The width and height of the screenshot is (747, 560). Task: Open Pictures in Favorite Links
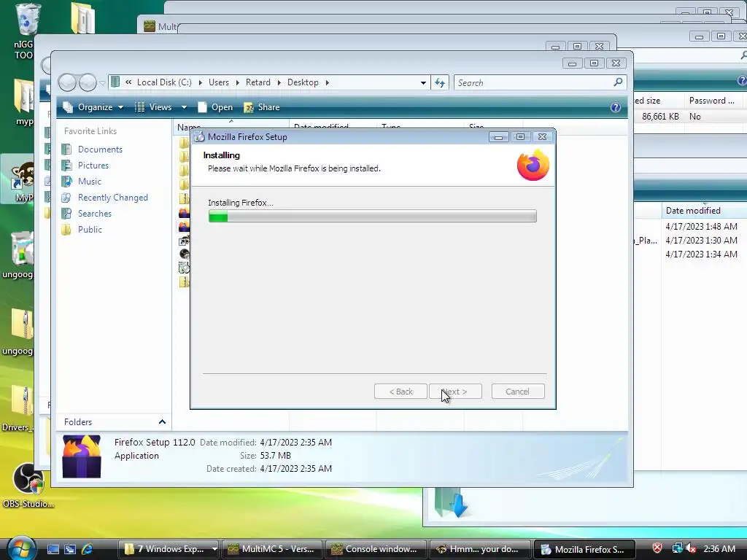pos(93,166)
